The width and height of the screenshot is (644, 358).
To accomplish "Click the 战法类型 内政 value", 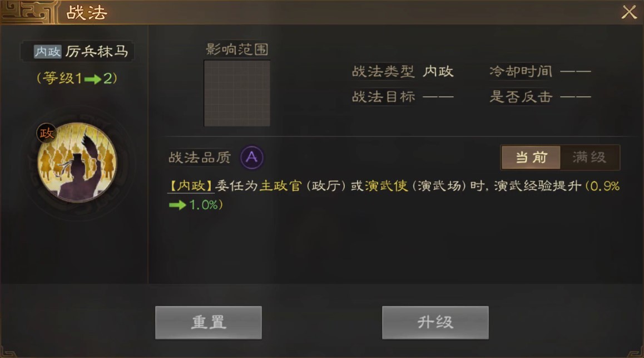I will pyautogui.click(x=438, y=71).
